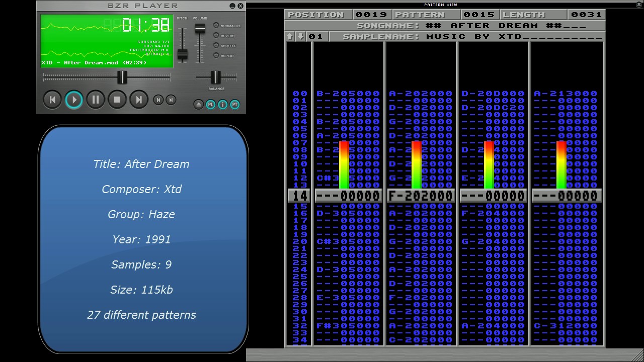
Task: Turn on Shuffle mode
Action: point(216,45)
